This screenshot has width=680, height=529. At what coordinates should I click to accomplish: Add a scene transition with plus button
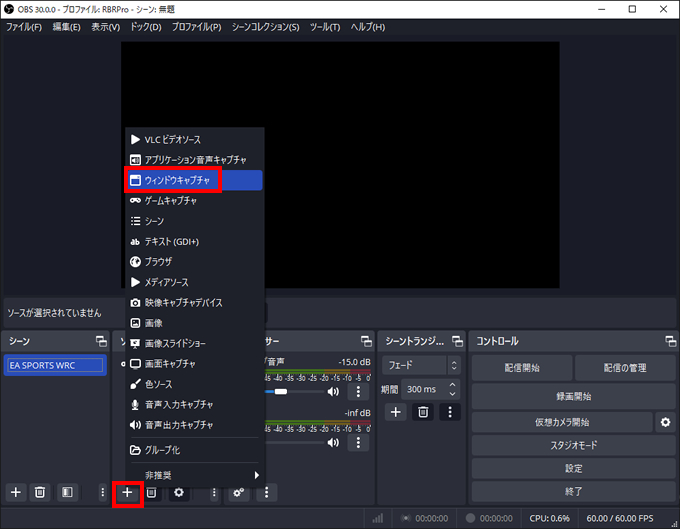pos(396,412)
